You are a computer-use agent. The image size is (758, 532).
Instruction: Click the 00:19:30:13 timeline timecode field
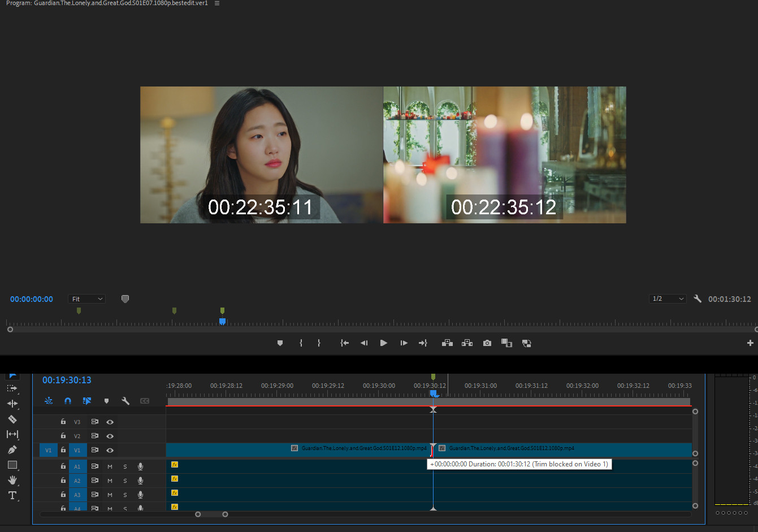click(67, 380)
